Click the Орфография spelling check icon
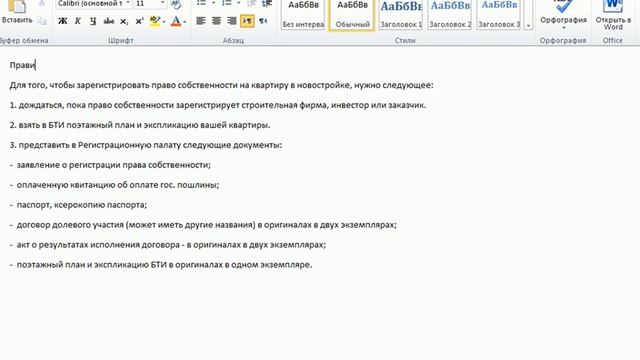The image size is (640, 360). click(563, 7)
